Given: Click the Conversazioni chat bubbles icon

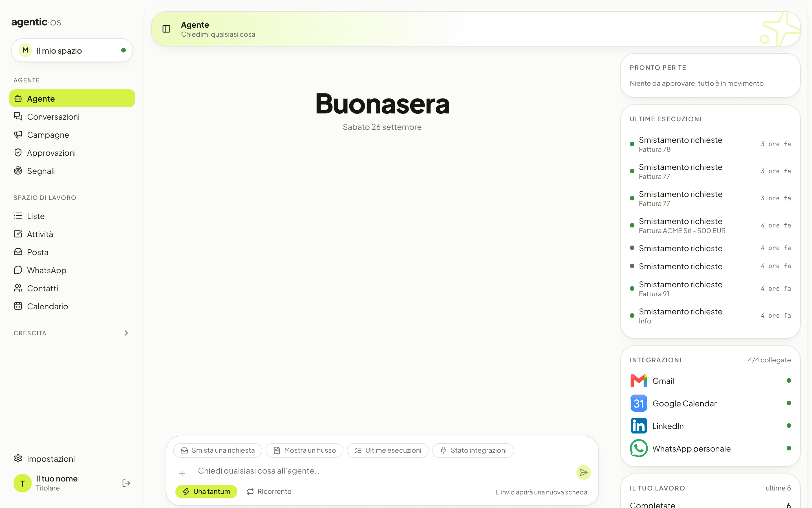Looking at the screenshot, I should click(18, 116).
